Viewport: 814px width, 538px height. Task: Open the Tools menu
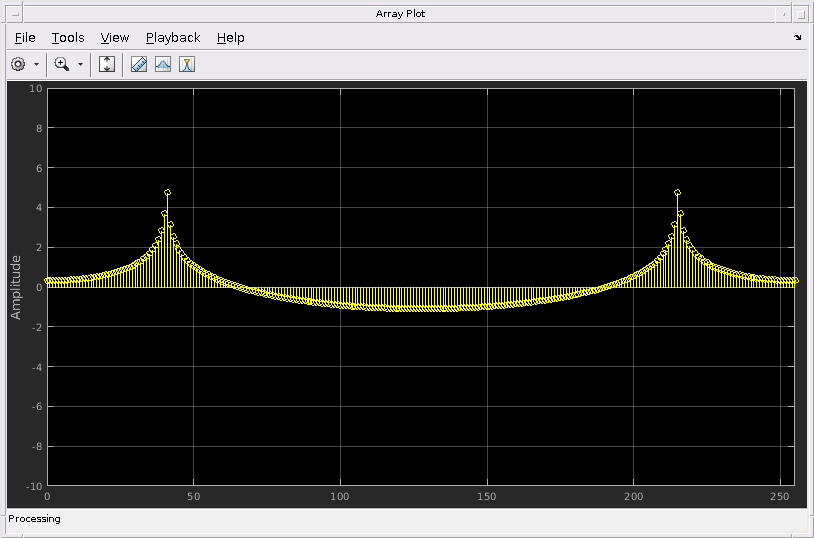(x=68, y=37)
